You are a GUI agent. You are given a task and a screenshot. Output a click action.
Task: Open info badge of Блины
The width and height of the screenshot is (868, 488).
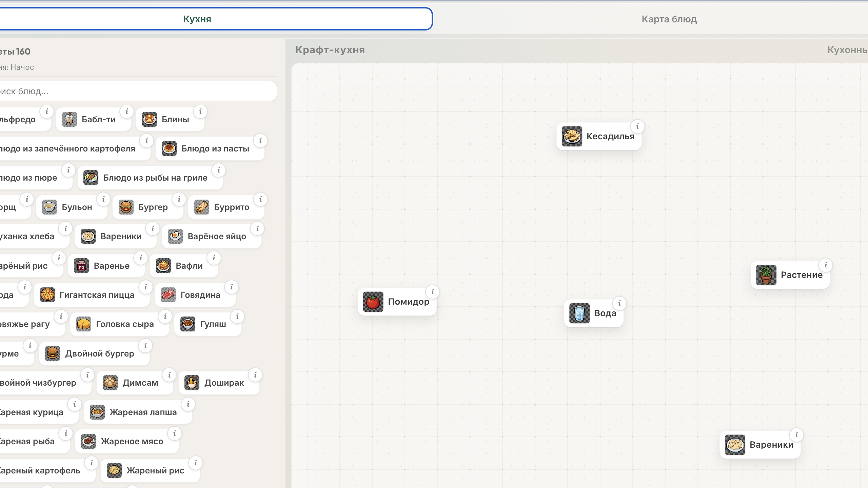tap(200, 111)
